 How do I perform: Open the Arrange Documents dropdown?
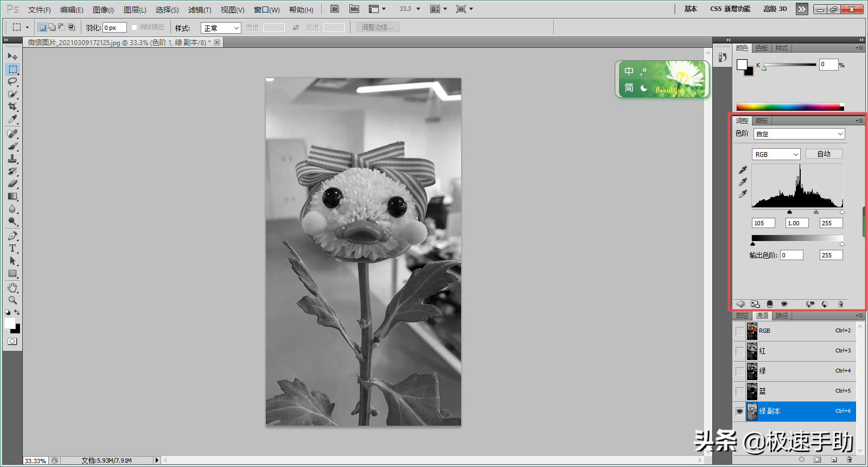439,9
